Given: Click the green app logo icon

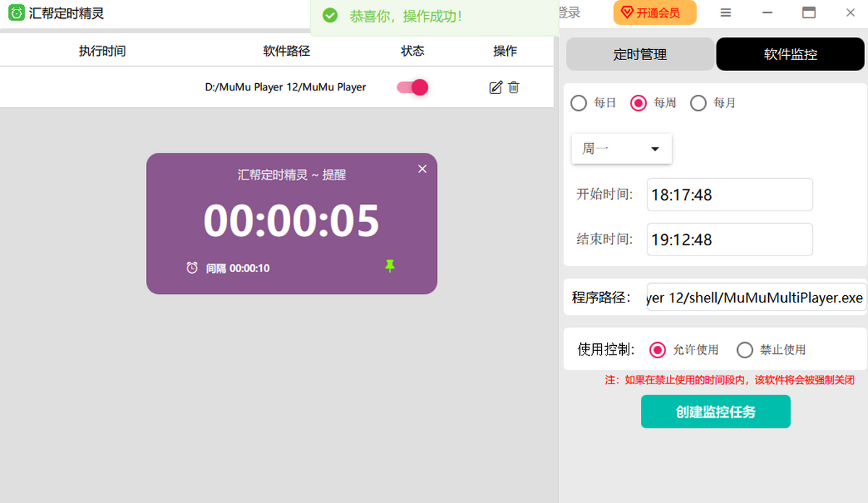Looking at the screenshot, I should 16,13.
